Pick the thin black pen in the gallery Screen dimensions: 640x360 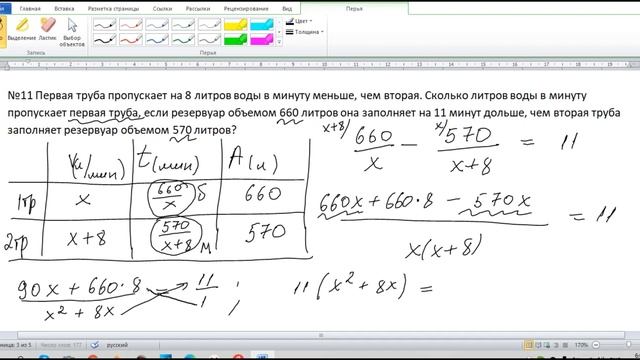pyautogui.click(x=105, y=24)
